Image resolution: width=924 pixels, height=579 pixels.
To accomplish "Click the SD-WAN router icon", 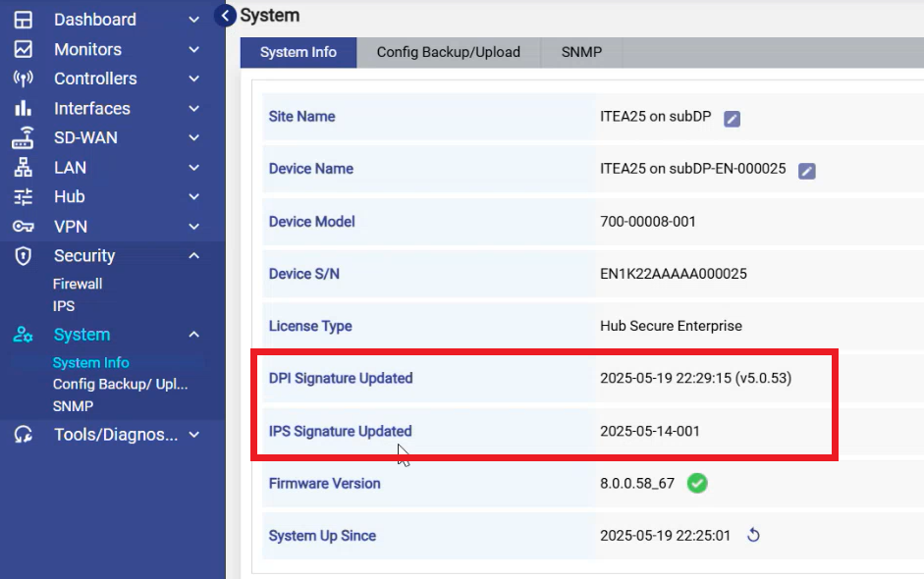I will (23, 137).
